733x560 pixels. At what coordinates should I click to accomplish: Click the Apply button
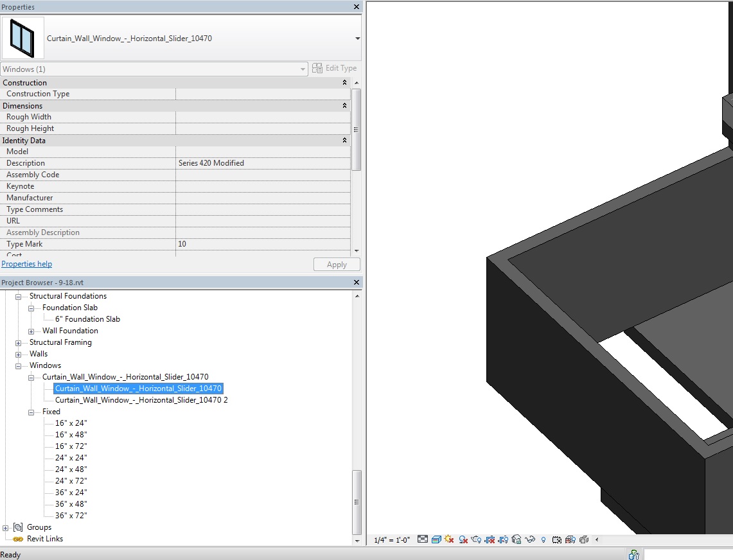click(337, 265)
